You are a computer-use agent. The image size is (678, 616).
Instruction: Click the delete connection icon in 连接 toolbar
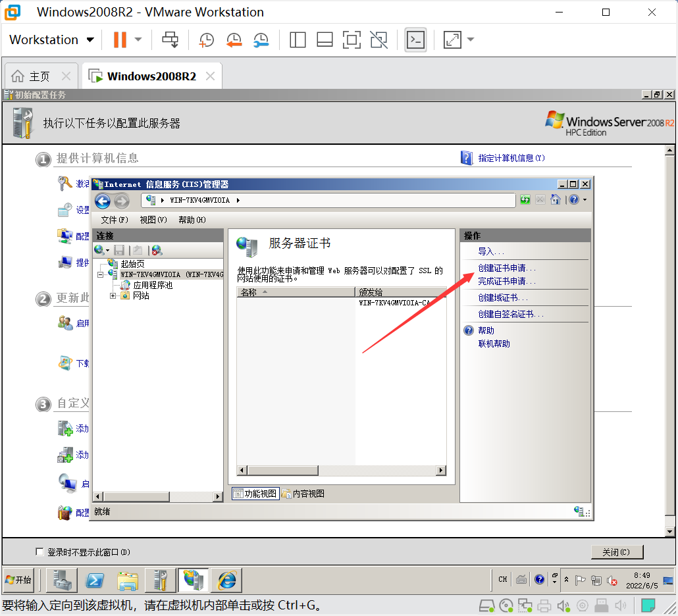[157, 250]
